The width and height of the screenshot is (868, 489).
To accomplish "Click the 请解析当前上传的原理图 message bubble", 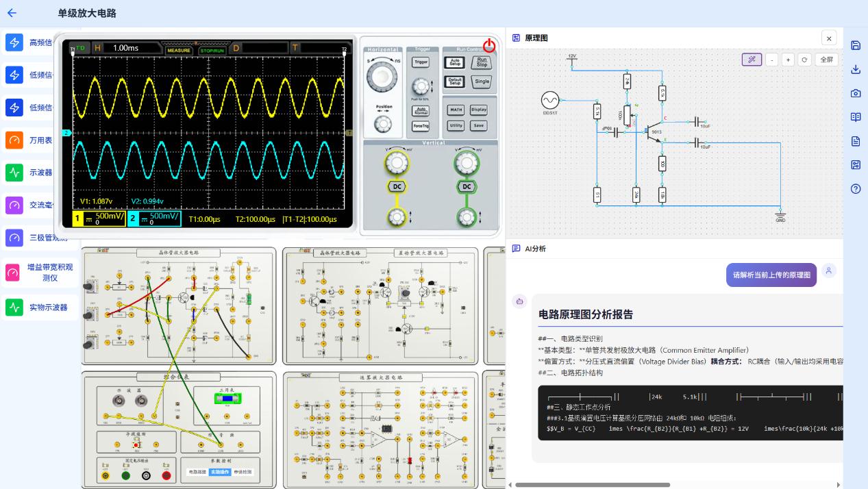I will click(x=771, y=275).
